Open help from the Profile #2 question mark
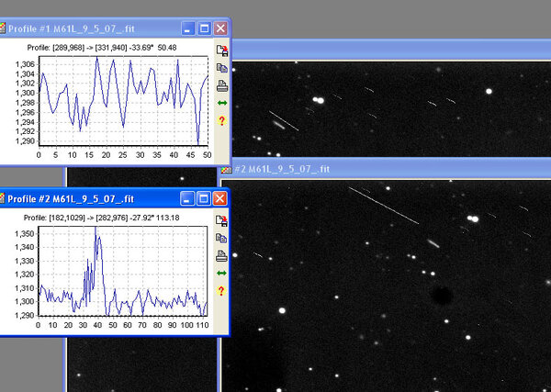Viewport: 551px width, 392px height. click(x=221, y=291)
